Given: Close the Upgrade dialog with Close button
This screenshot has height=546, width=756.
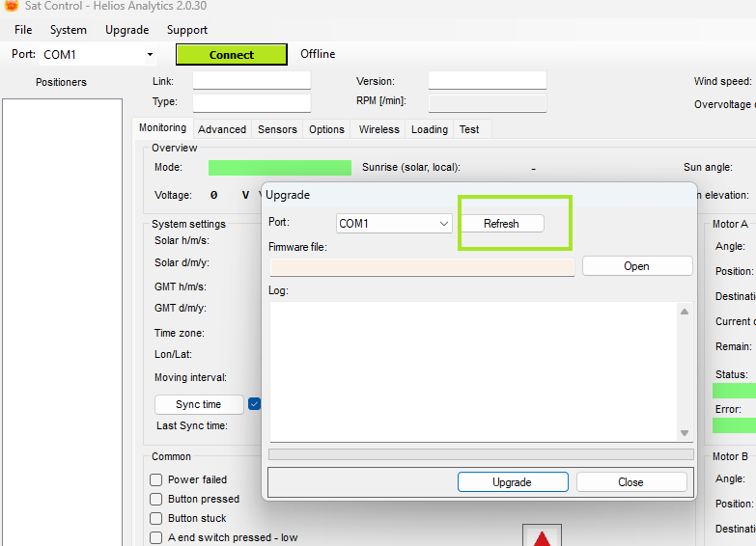Looking at the screenshot, I should [631, 482].
